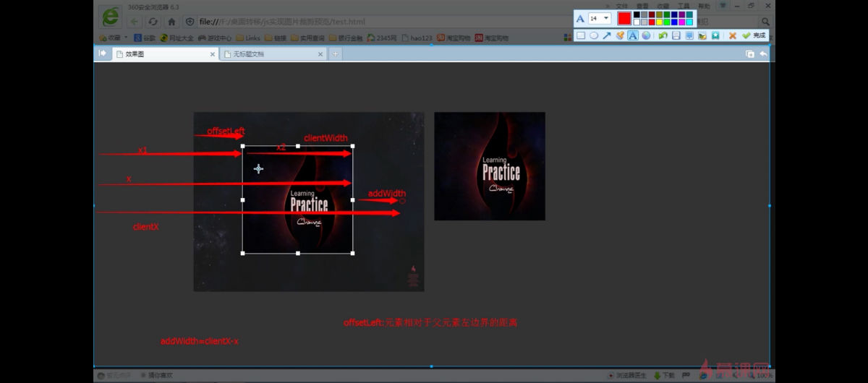Image resolution: width=868 pixels, height=383 pixels.
Task: Open the 收藏 favorites dropdown
Action: pyautogui.click(x=114, y=38)
